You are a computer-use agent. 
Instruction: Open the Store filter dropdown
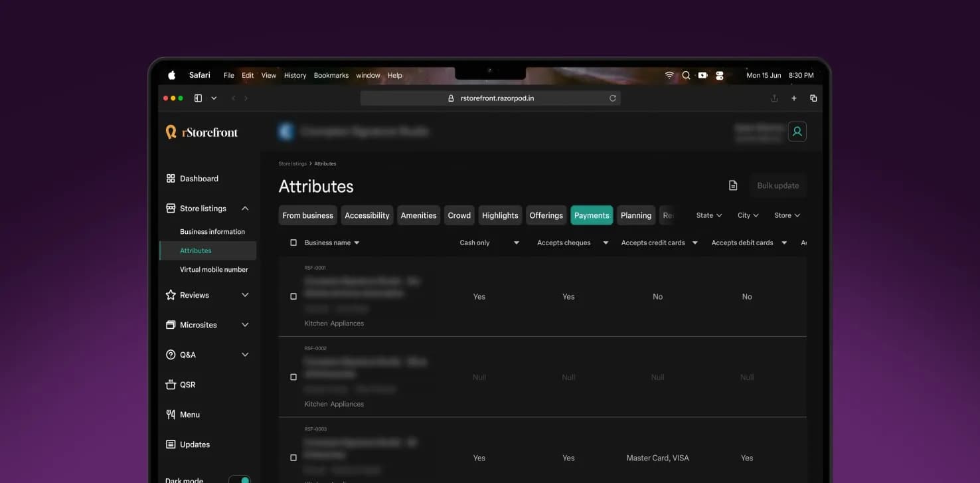(x=787, y=215)
